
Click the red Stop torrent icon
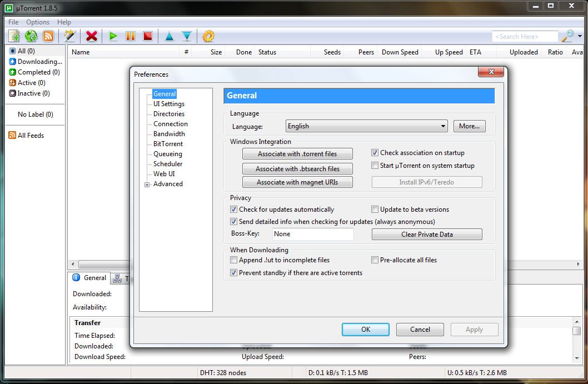click(148, 36)
